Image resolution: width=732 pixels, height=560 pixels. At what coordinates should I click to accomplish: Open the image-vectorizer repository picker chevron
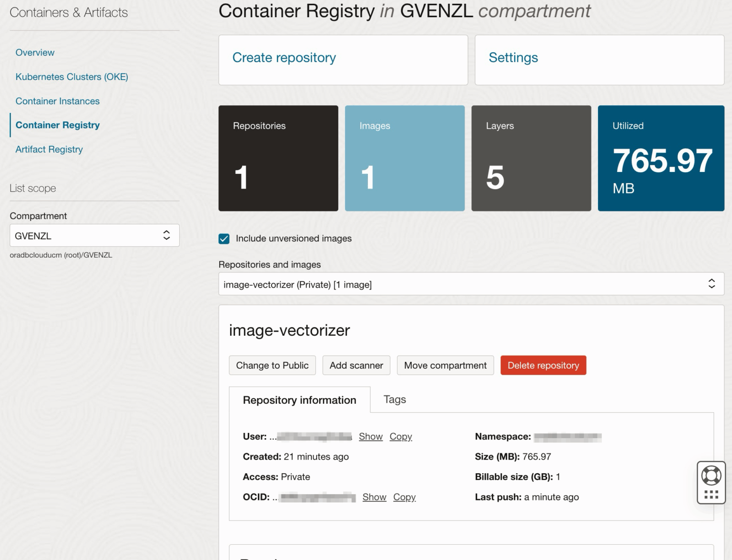711,283
